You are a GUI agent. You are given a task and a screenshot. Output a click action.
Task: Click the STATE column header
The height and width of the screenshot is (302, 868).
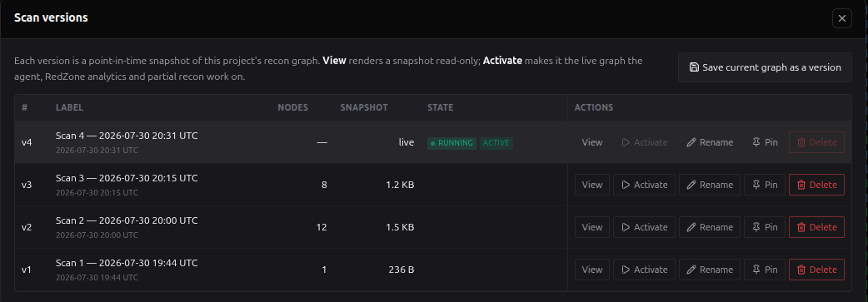click(440, 108)
